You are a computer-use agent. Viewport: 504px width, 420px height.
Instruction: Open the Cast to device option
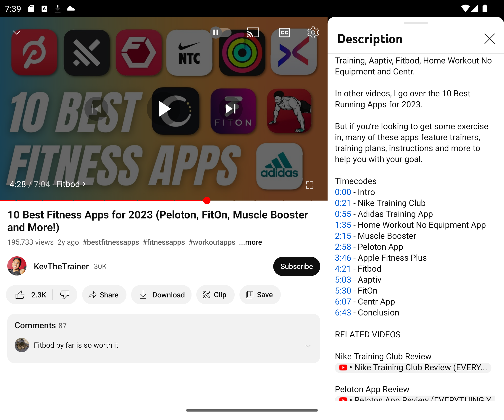click(x=253, y=32)
